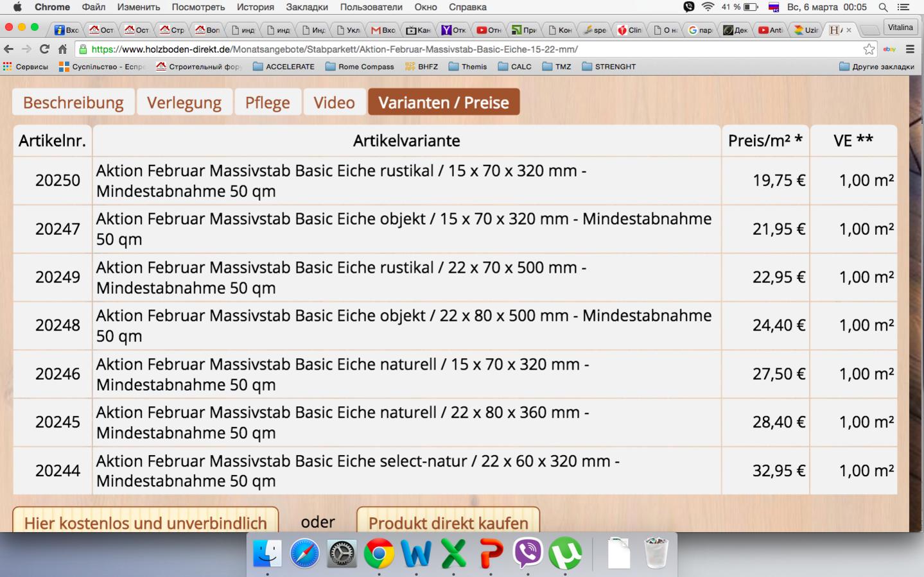Viewport: 924px width, 577px height.
Task: Bookmark this page with the star icon
Action: point(869,49)
